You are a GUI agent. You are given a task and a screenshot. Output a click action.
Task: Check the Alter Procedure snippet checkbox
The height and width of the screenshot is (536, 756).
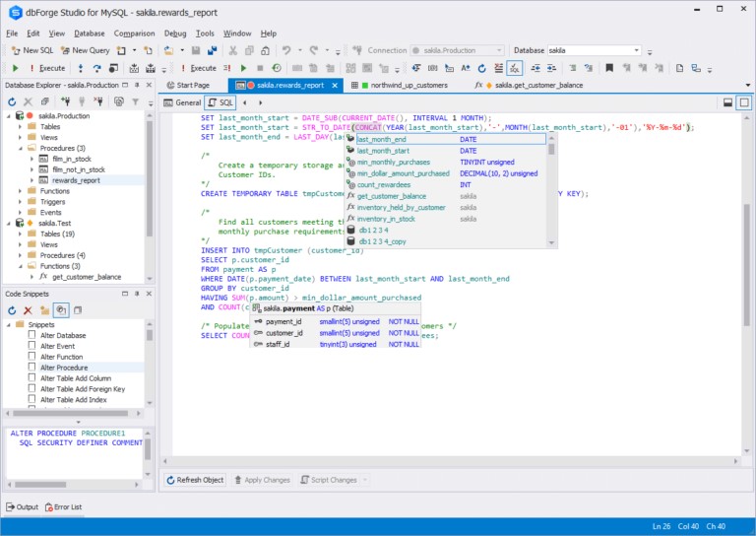tap(31, 367)
